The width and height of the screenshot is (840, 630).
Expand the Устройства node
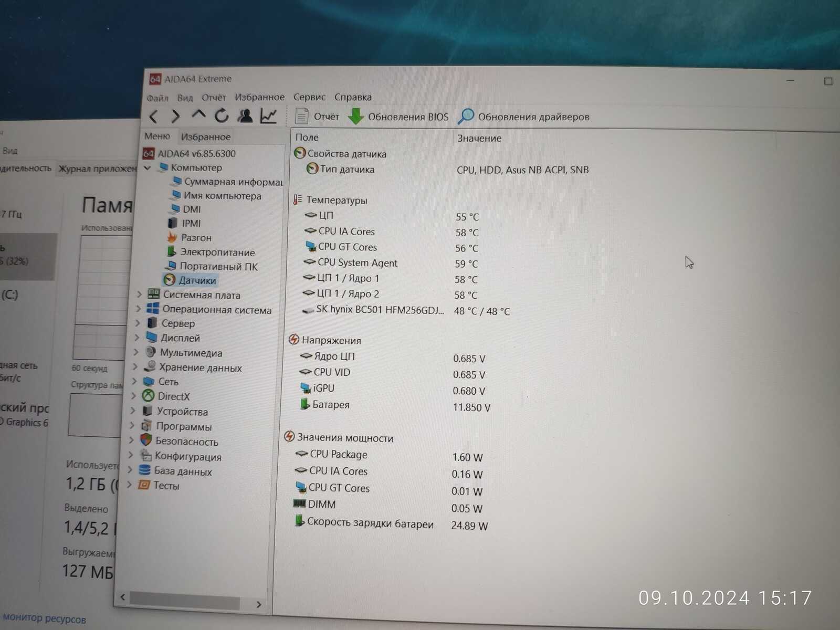click(x=133, y=411)
